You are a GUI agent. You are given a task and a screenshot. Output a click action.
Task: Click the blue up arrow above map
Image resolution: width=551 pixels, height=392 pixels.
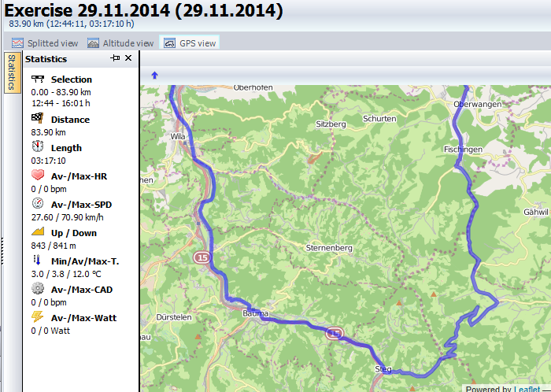click(x=154, y=76)
